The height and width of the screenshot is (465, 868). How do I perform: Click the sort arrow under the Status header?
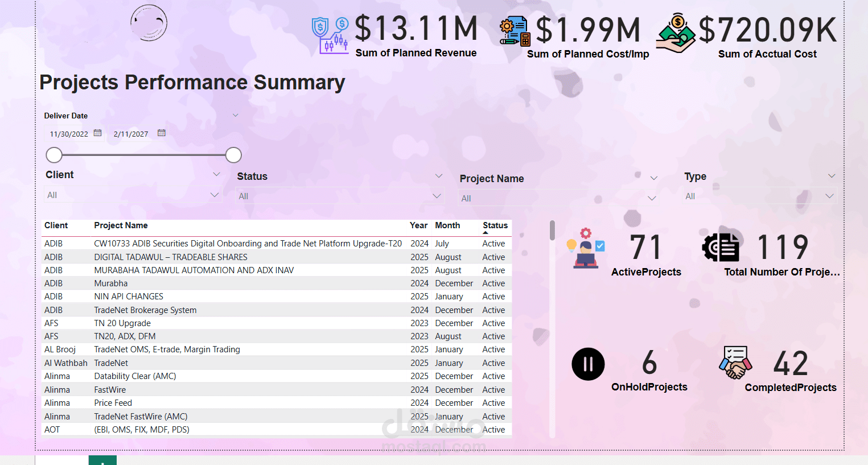(486, 233)
